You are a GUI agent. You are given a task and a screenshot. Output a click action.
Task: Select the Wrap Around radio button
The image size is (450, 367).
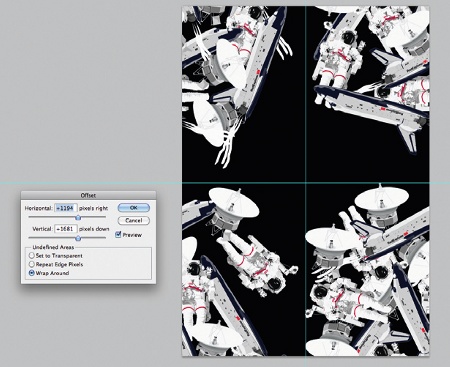(x=32, y=273)
